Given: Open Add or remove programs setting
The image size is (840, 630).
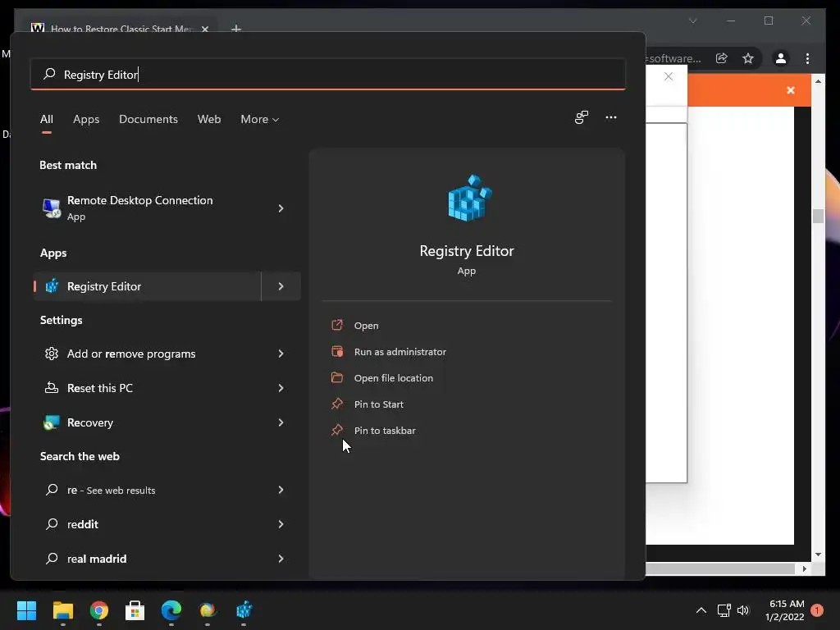Looking at the screenshot, I should pos(148,354).
